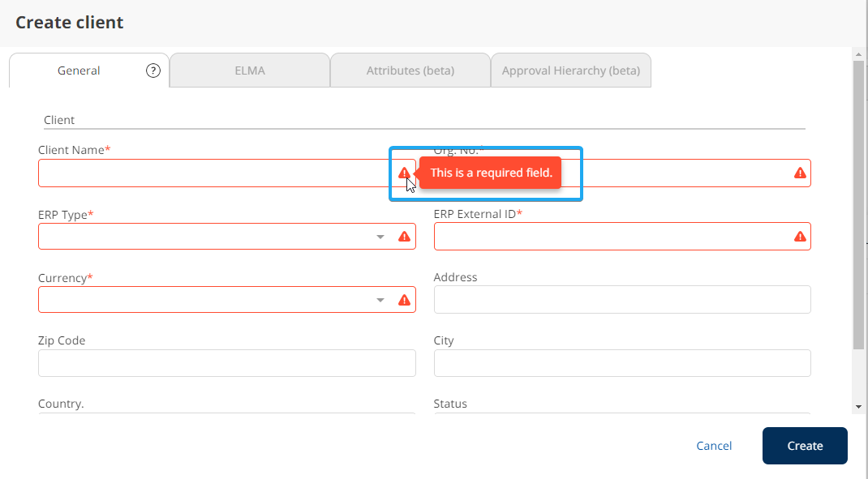Click the Zip Code input field
This screenshot has height=479, width=868.
[x=226, y=363]
